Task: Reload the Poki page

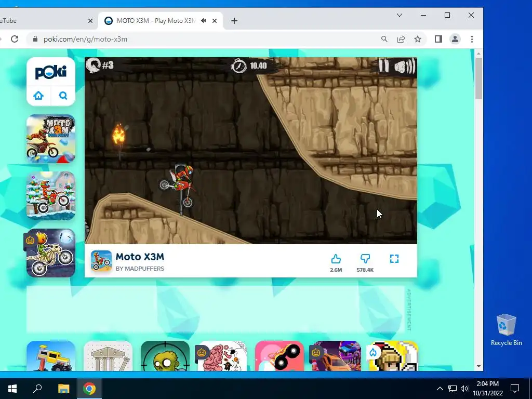Action: [x=15, y=39]
